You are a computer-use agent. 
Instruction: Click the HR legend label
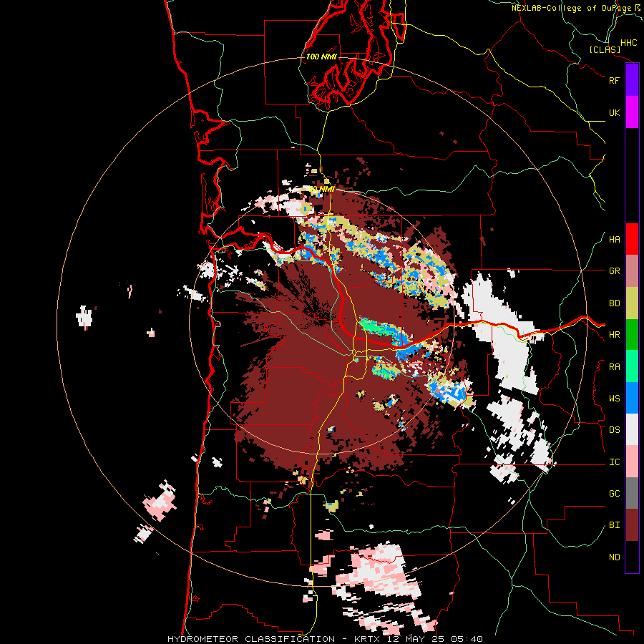[614, 335]
